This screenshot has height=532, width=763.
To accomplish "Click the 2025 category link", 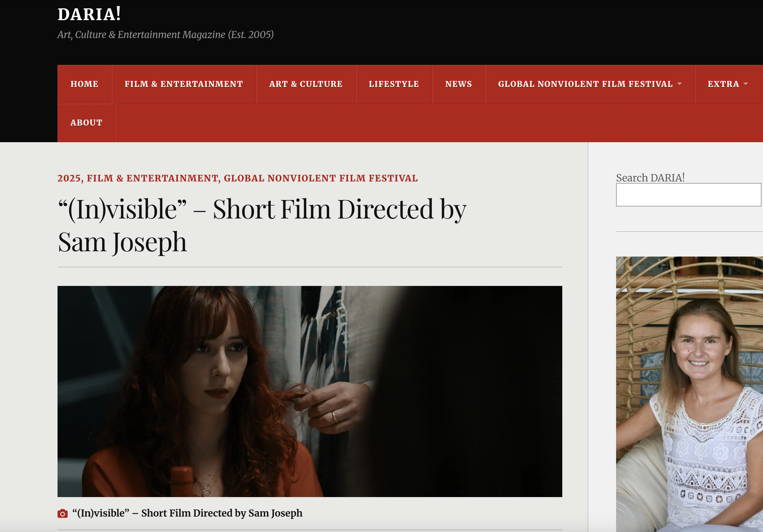I will pyautogui.click(x=69, y=178).
